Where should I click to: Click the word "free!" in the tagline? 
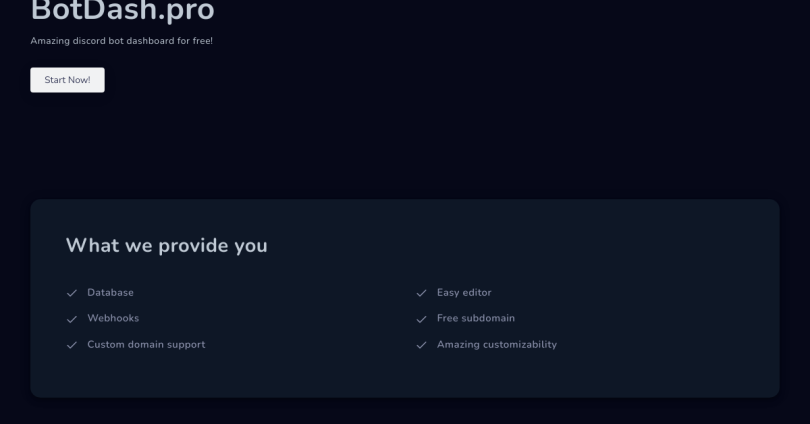(x=201, y=41)
